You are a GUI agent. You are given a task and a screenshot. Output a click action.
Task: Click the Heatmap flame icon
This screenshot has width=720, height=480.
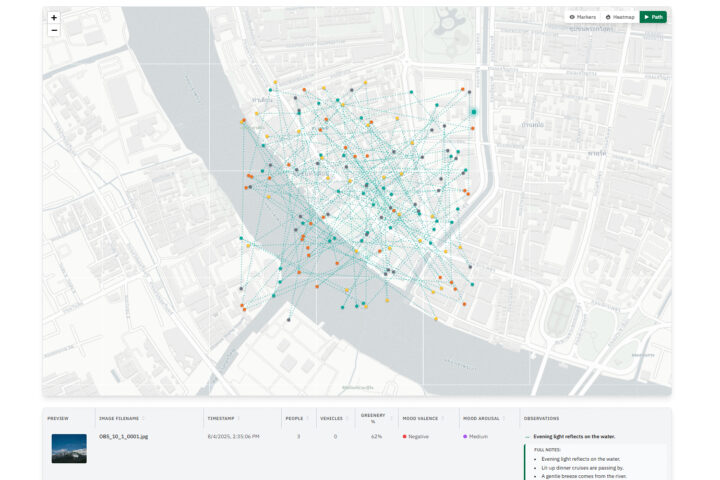(x=608, y=17)
